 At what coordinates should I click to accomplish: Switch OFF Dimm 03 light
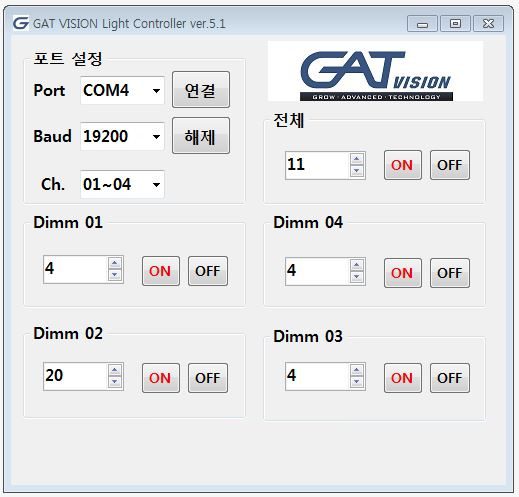[x=450, y=378]
